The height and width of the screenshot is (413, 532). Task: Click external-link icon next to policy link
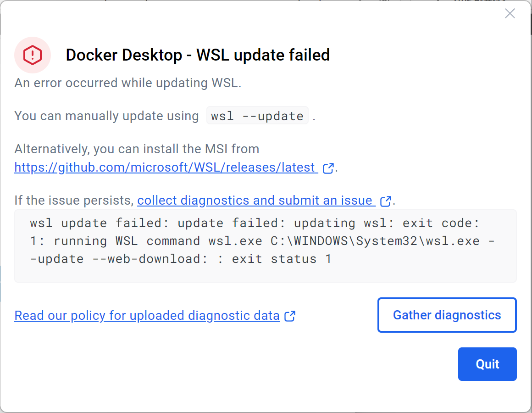pyautogui.click(x=290, y=316)
